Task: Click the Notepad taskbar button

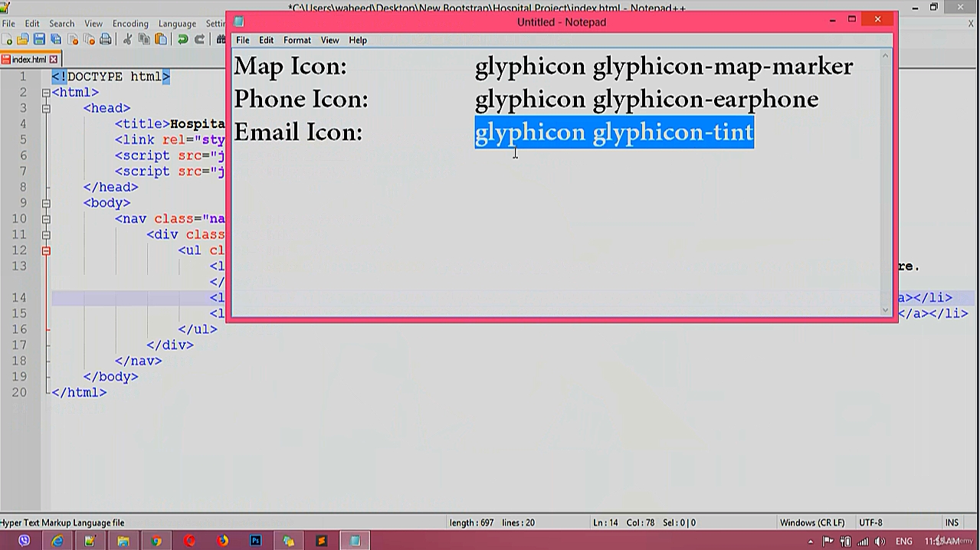Action: tap(355, 541)
